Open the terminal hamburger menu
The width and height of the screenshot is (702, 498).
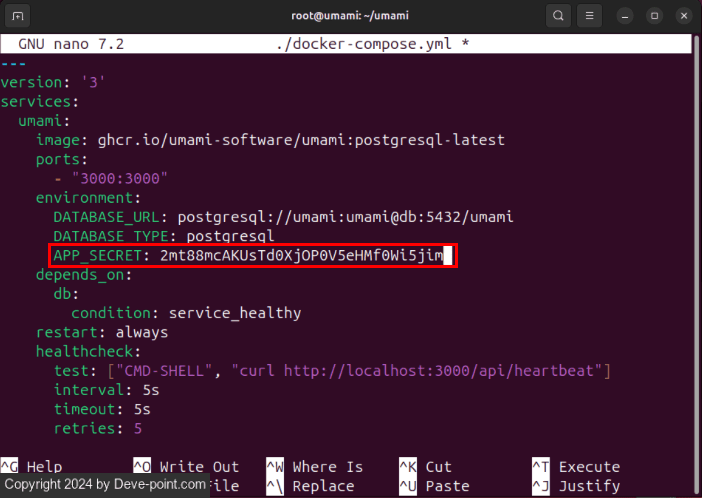590,16
